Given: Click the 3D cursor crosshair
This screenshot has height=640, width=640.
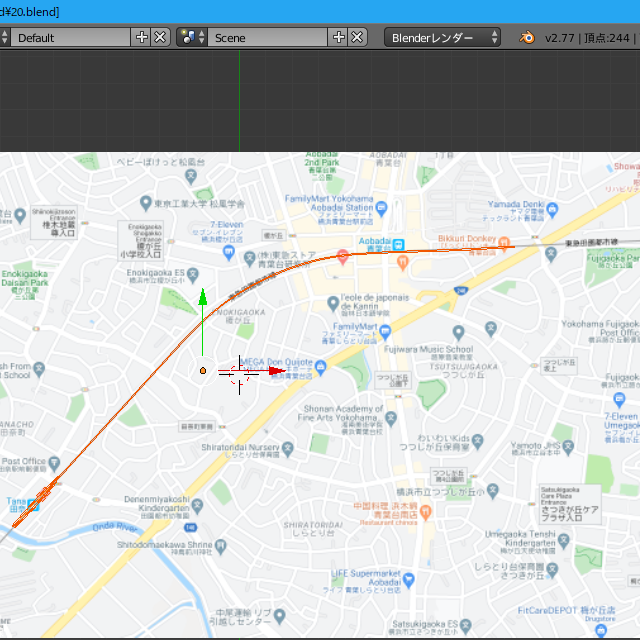Looking at the screenshot, I should (239, 374).
